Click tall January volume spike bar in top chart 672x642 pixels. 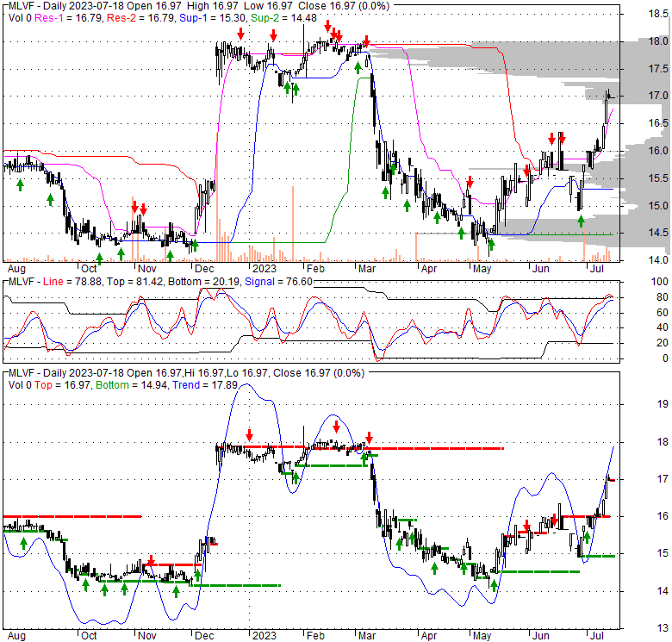[293, 223]
